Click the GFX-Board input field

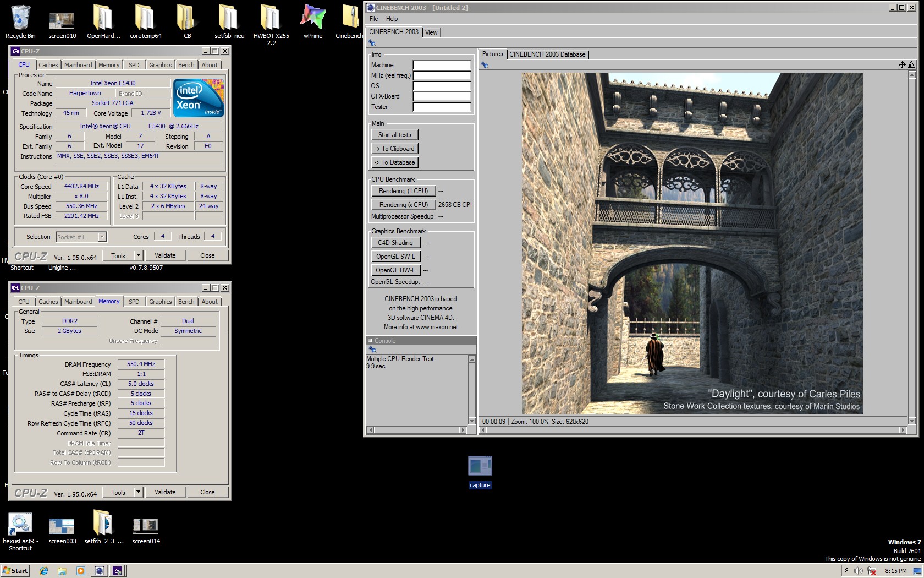click(x=442, y=96)
